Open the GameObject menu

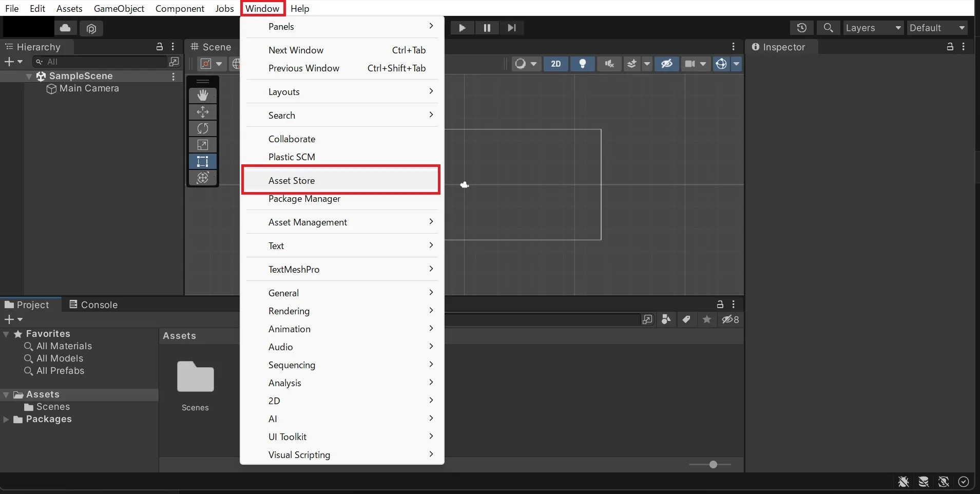pos(119,8)
